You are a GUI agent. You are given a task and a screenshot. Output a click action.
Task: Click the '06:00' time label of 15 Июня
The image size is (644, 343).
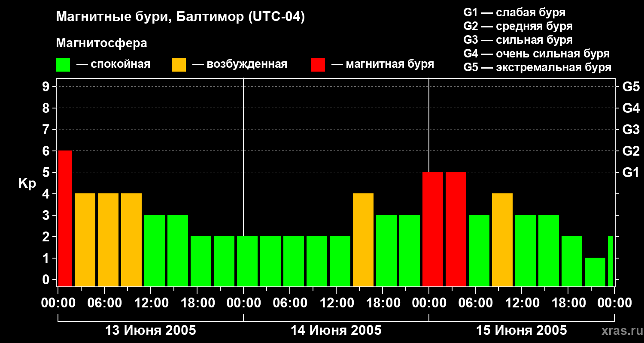click(x=475, y=303)
